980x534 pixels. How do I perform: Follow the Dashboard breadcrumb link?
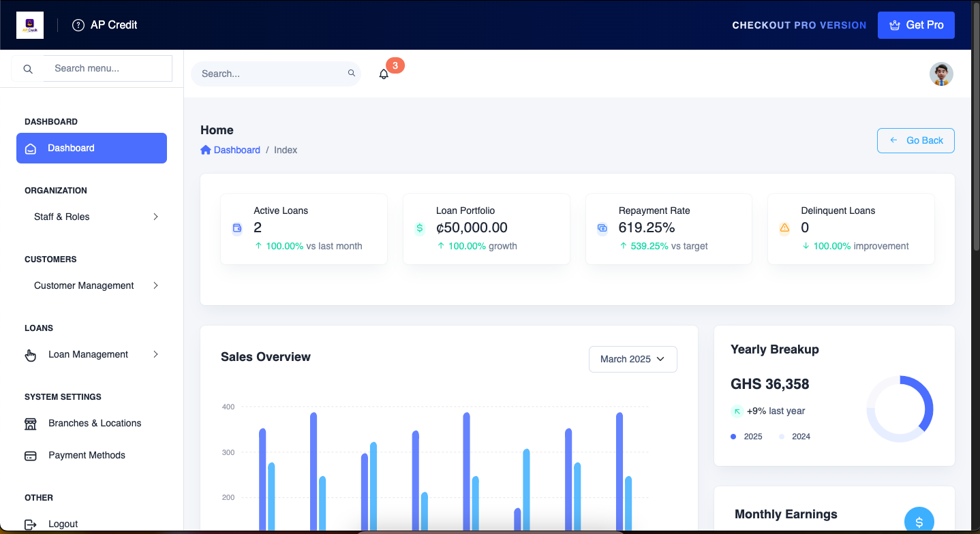(236, 150)
